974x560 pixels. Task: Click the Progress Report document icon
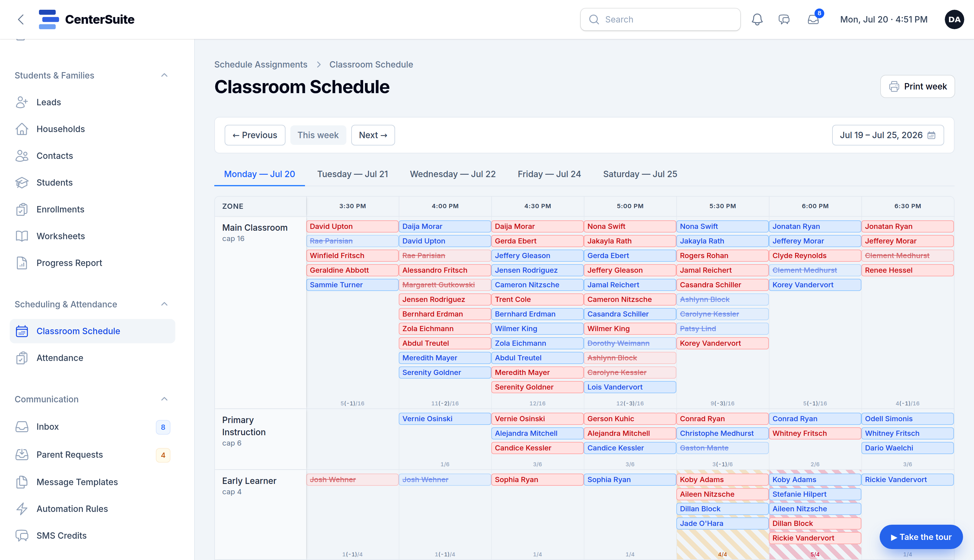[x=22, y=263]
